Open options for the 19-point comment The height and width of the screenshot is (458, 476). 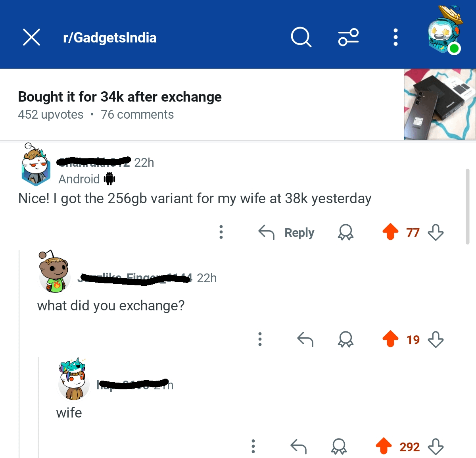point(260,339)
